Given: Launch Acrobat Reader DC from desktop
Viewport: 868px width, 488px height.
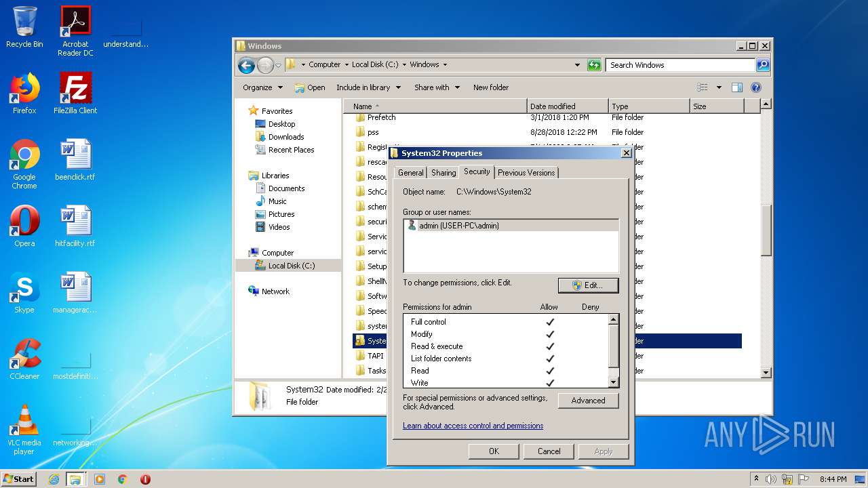Looking at the screenshot, I should coord(75,31).
